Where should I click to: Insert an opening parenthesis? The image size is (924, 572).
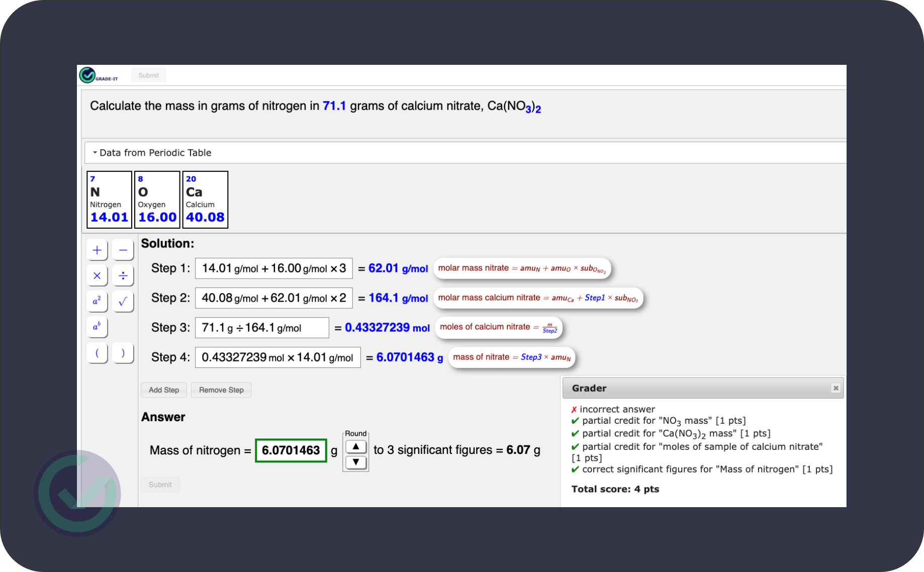pyautogui.click(x=97, y=353)
